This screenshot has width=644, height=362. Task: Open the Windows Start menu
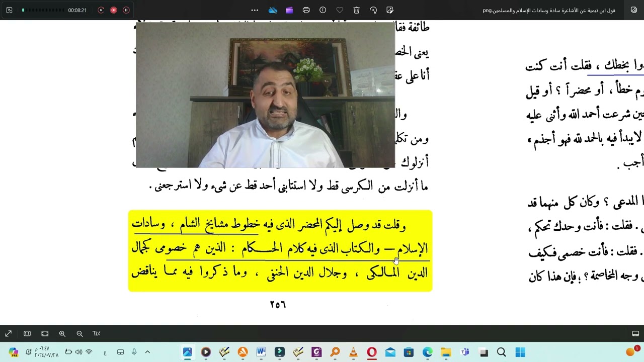click(520, 352)
